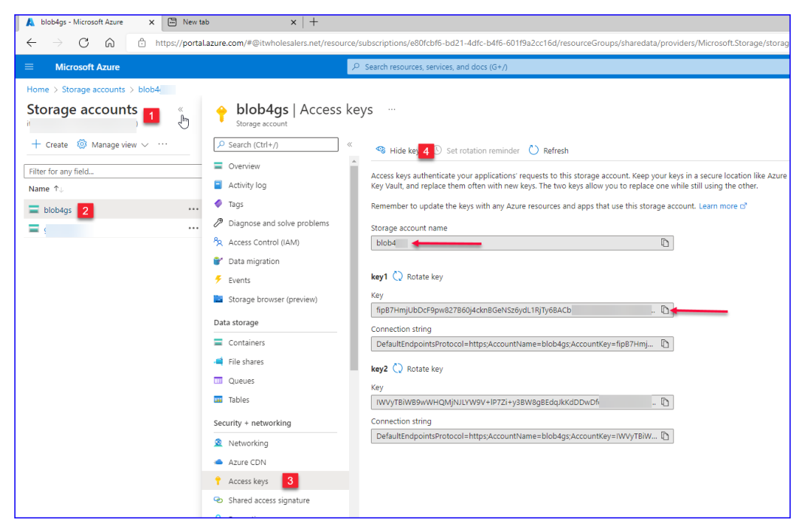Open Access Control (IAM)
Viewport: 805px width, 532px height.
click(263, 242)
